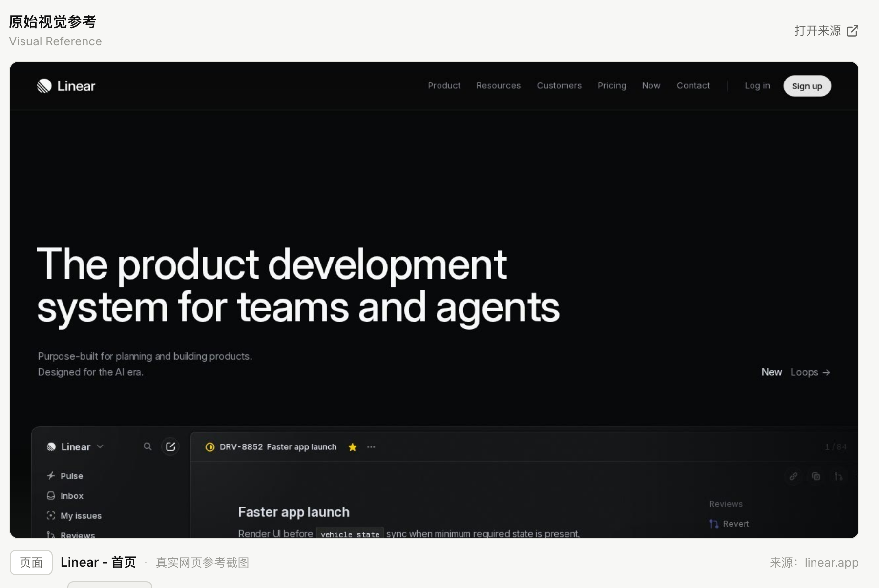This screenshot has width=879, height=588.
Task: Click the vehicle_state code snippet
Action: 350,534
